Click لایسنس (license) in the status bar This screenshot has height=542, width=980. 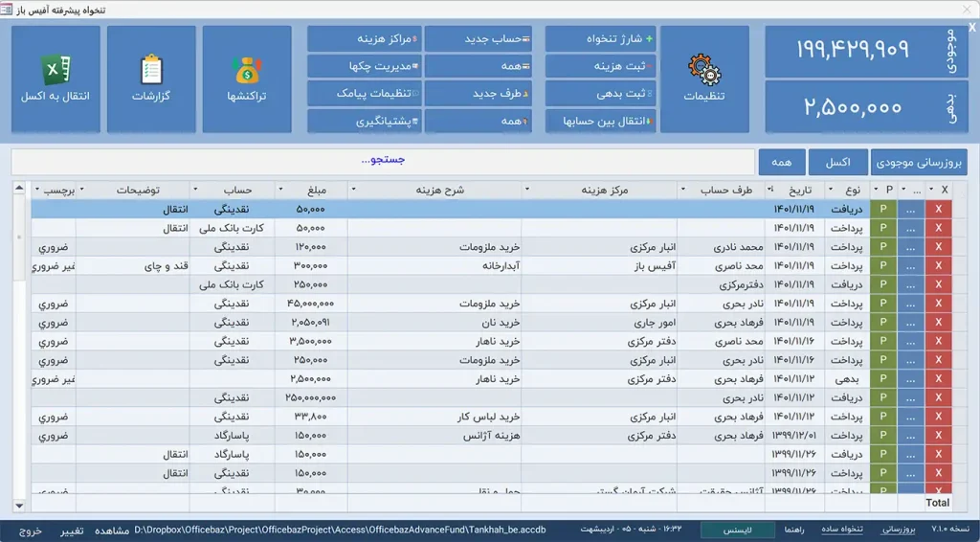coord(738,530)
